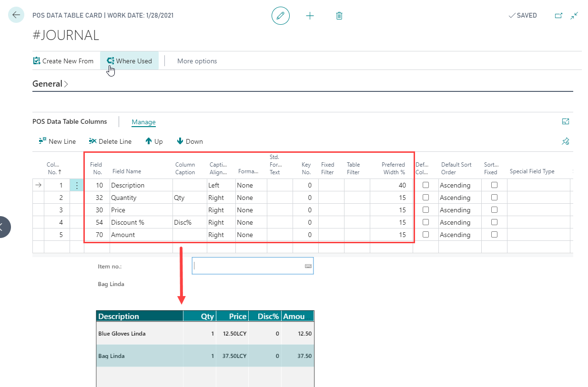Check Default Column box for Amount row
Image resolution: width=588 pixels, height=387 pixels.
[426, 234]
